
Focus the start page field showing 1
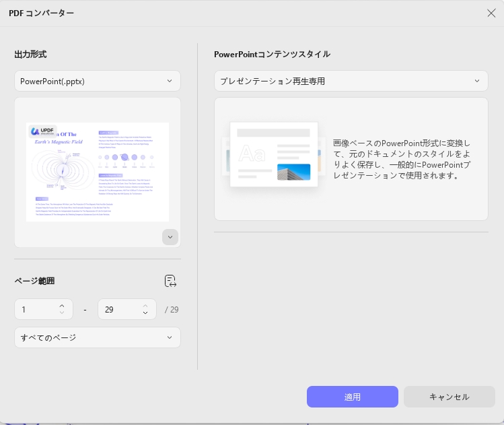click(44, 310)
